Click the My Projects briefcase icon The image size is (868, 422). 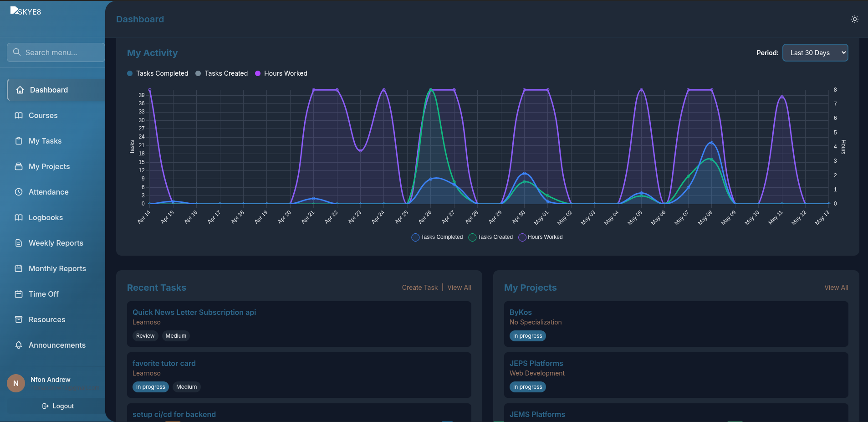(19, 166)
